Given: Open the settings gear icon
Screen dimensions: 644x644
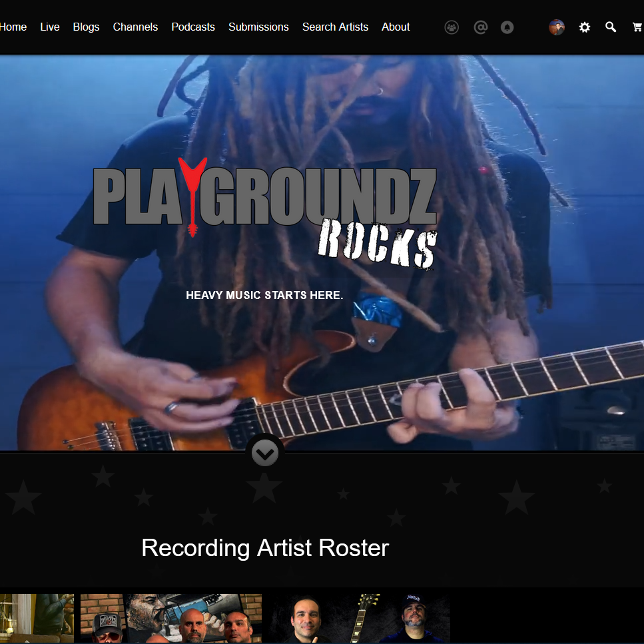Looking at the screenshot, I should tap(585, 27).
